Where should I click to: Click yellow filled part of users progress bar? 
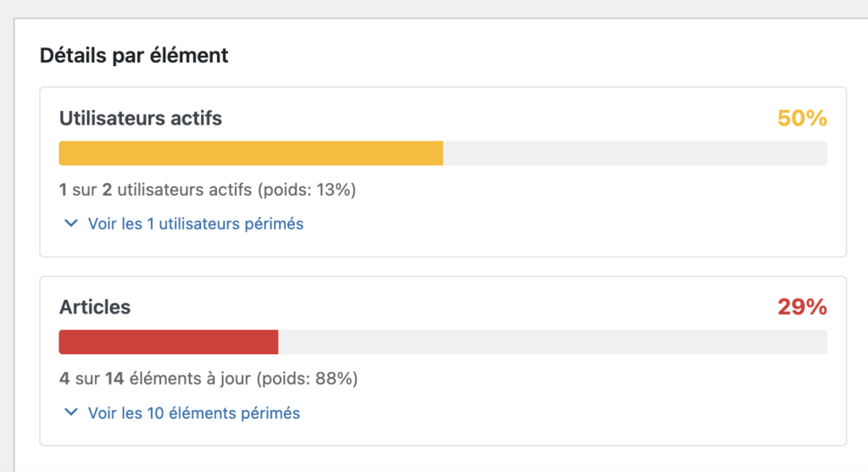click(251, 153)
